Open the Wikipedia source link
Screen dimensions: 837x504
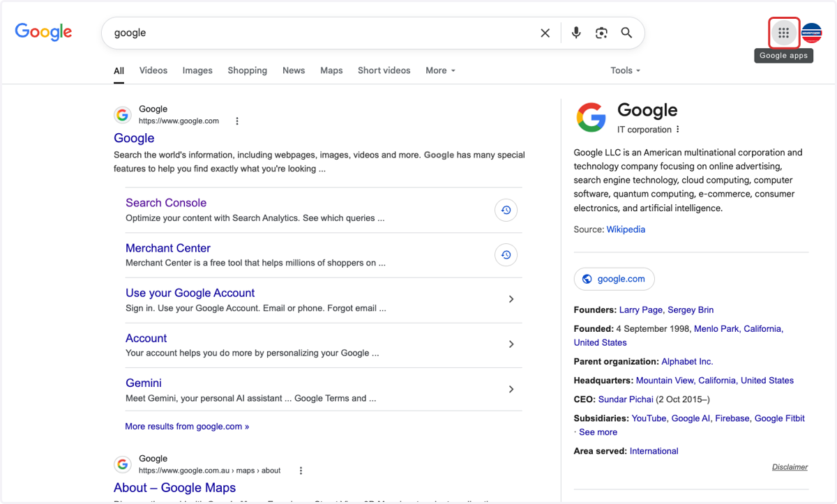(626, 229)
